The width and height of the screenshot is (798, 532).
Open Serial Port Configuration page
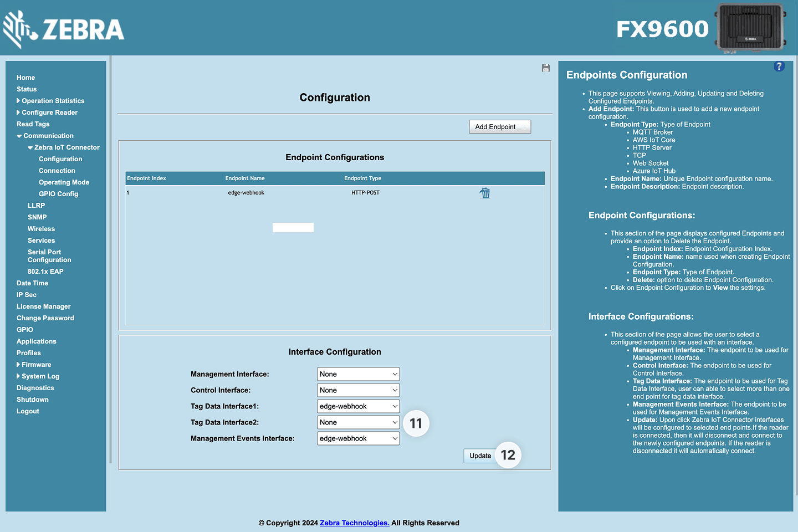[x=49, y=256]
